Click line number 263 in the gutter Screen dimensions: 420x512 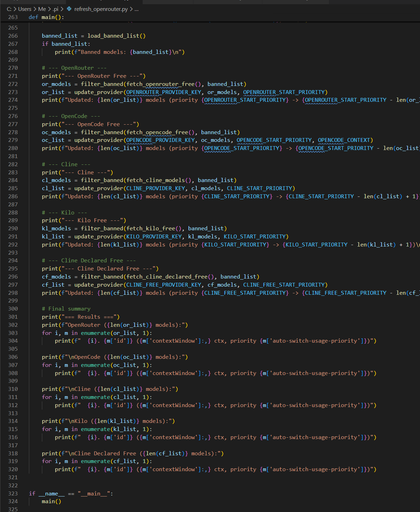coord(13,17)
